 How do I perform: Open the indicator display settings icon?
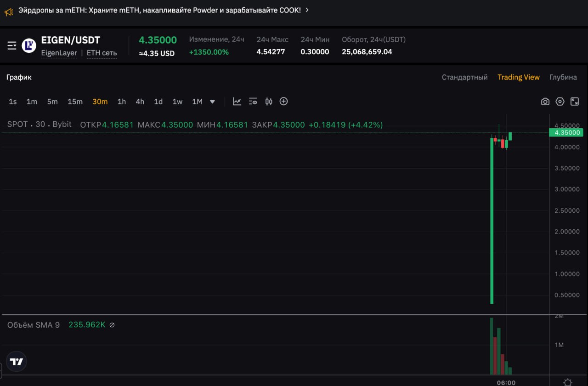[253, 102]
